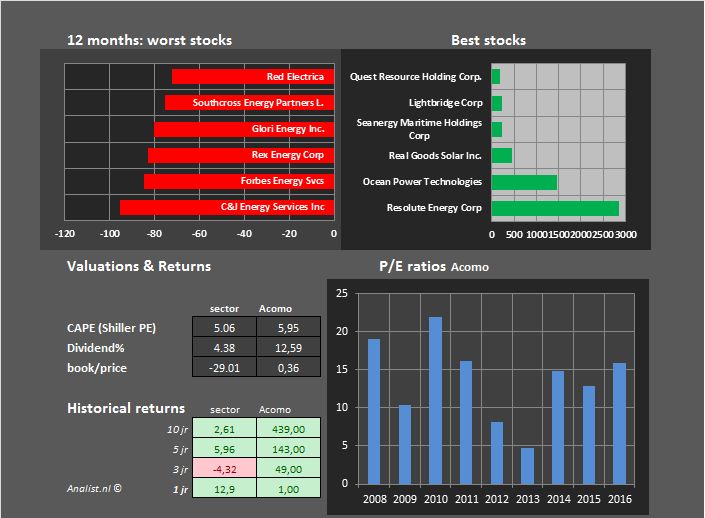Click the 2008 P/E ratio bar
This screenshot has width=705, height=518.
(x=374, y=411)
